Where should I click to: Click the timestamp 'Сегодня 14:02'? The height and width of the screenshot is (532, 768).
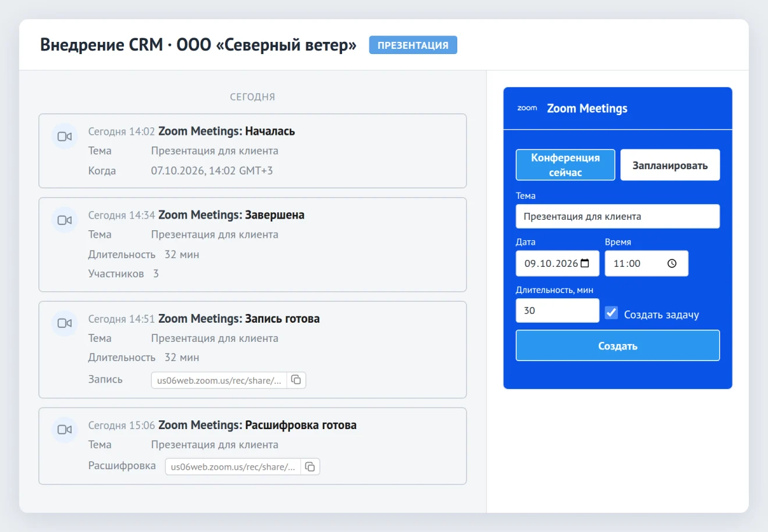tap(122, 131)
